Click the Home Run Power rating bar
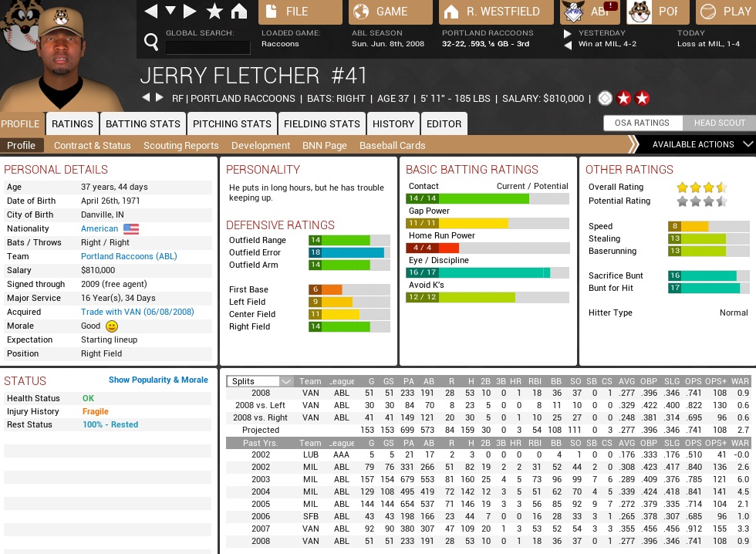The height and width of the screenshot is (554, 756). 488,248
